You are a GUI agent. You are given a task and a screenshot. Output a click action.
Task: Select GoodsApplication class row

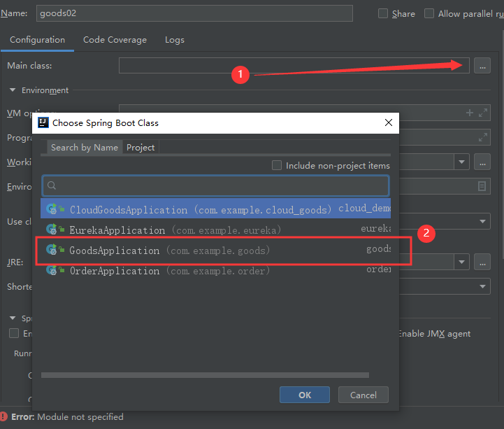pyautogui.click(x=215, y=250)
